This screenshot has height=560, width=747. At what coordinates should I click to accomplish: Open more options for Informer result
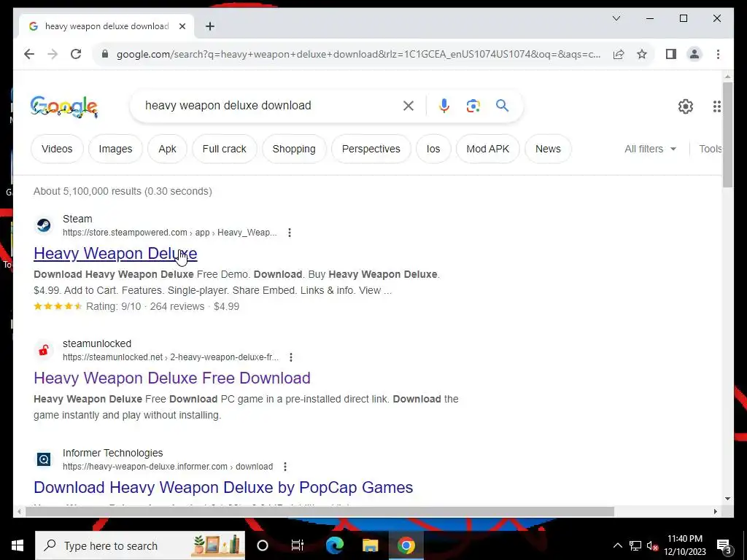pyautogui.click(x=285, y=467)
